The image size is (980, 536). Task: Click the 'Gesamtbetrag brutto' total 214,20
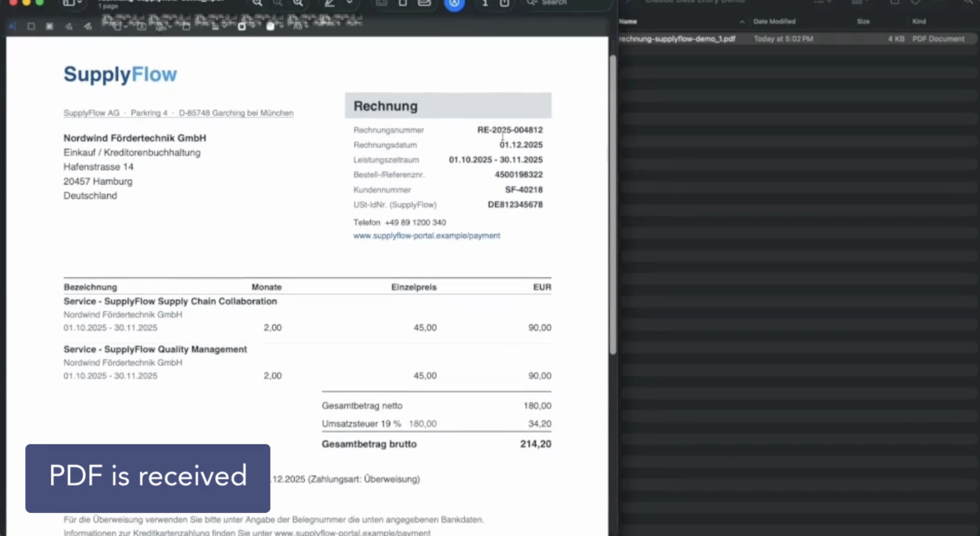[x=535, y=444]
